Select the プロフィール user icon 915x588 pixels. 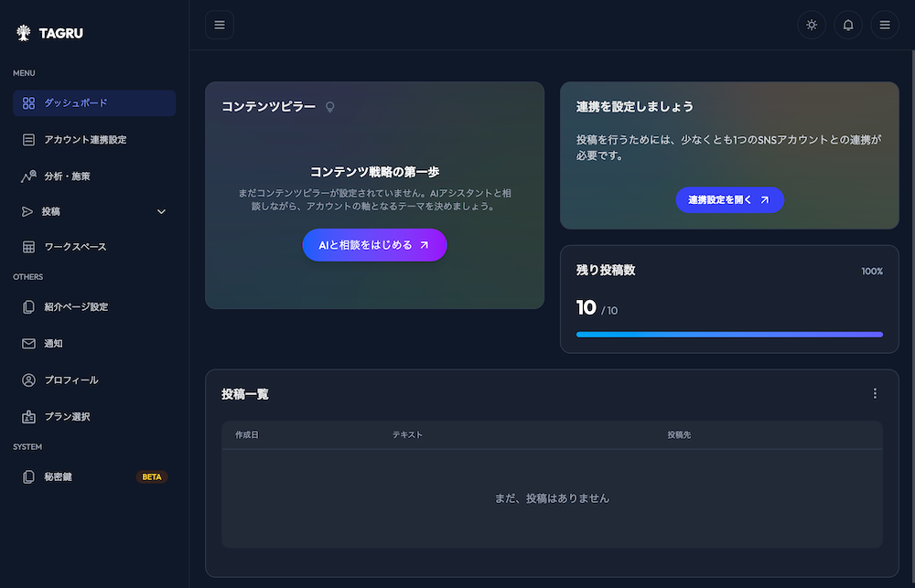click(28, 380)
